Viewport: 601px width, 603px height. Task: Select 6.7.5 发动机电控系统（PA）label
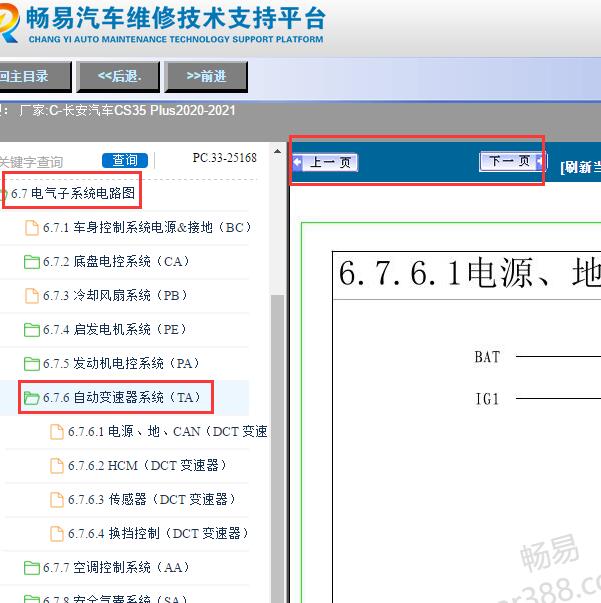122,363
